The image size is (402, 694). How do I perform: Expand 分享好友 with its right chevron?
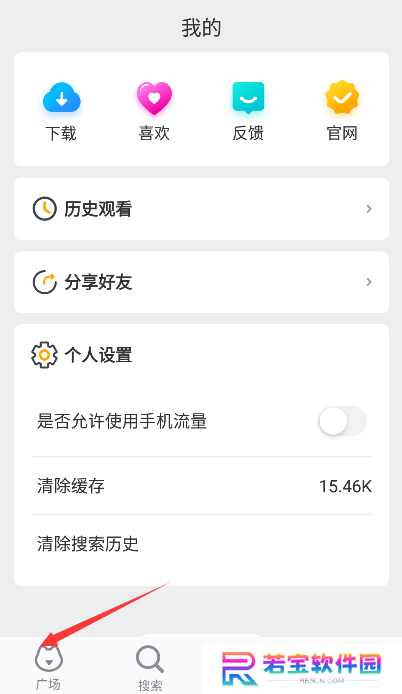pyautogui.click(x=369, y=282)
